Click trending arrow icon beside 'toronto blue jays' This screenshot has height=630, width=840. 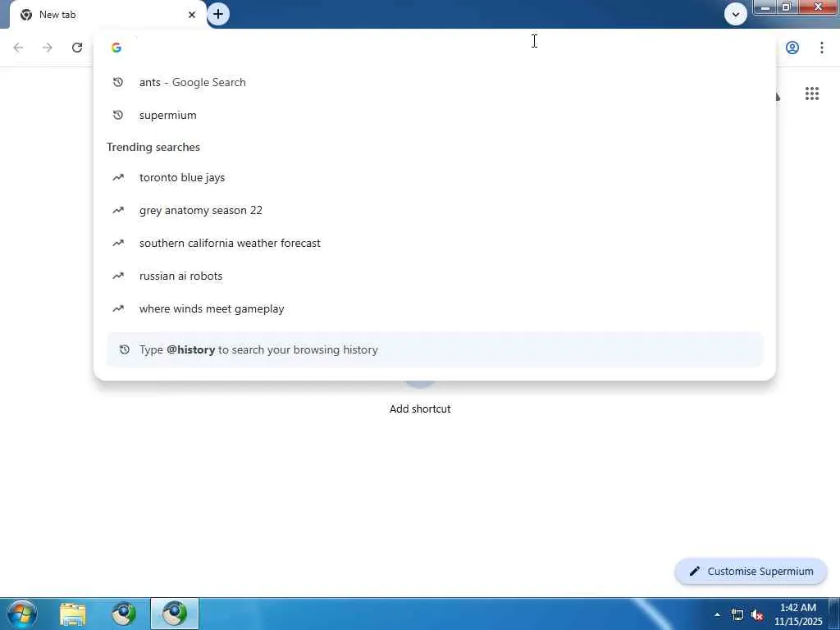[x=118, y=177]
